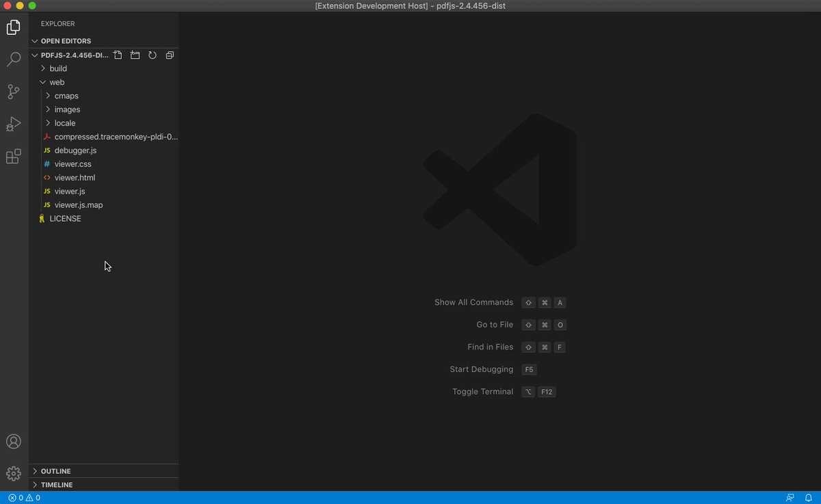Open the Search view in activity bar
The image size is (821, 504).
pyautogui.click(x=14, y=59)
